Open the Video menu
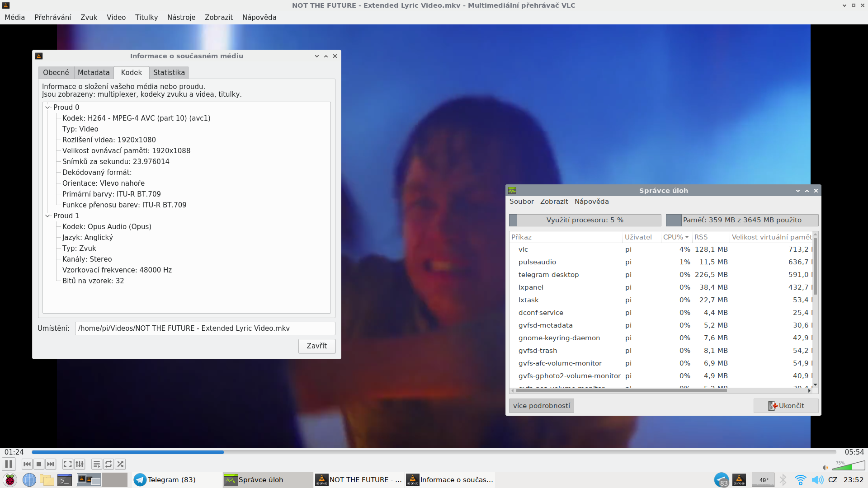 point(116,17)
